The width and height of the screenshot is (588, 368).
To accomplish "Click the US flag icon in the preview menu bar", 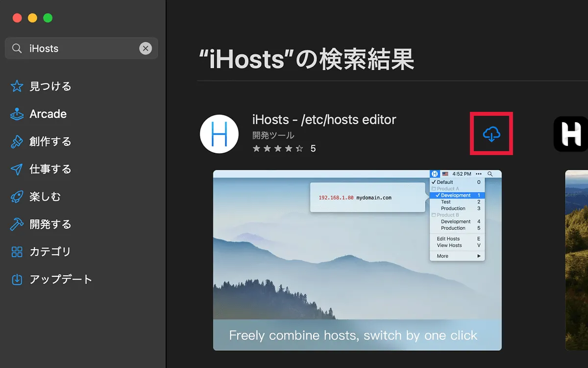I will 446,174.
